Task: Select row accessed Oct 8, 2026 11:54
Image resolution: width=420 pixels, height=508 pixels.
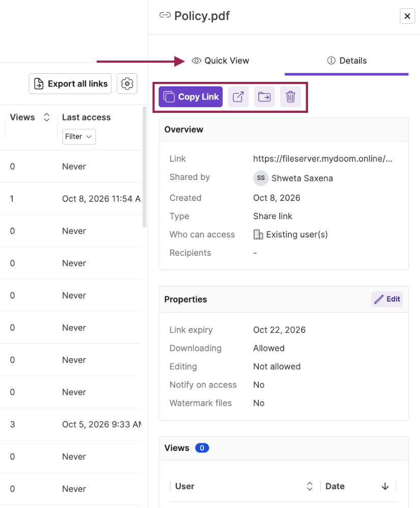Action: pyautogui.click(x=71, y=199)
